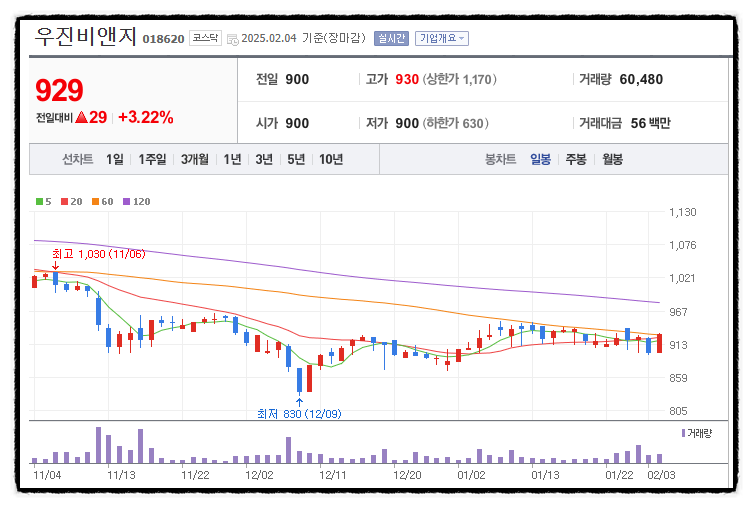Show the 5년 line chart
The width and height of the screenshot is (753, 508).
coord(296,159)
